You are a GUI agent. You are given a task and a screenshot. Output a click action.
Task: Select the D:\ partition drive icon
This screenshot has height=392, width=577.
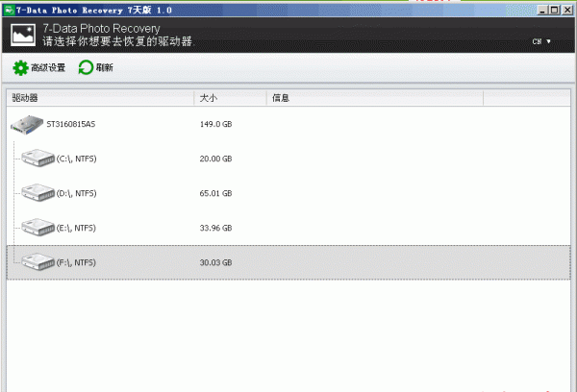[38, 192]
